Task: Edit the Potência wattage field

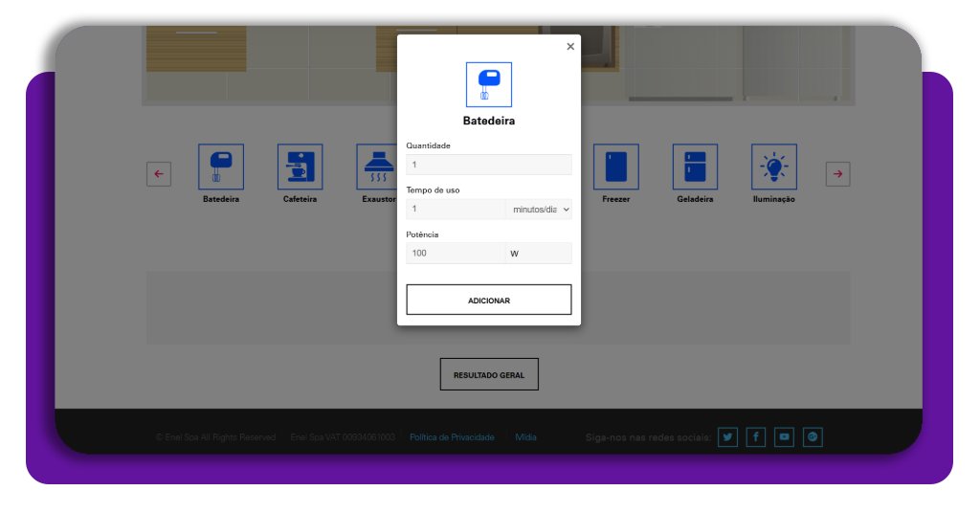Action: [x=455, y=253]
